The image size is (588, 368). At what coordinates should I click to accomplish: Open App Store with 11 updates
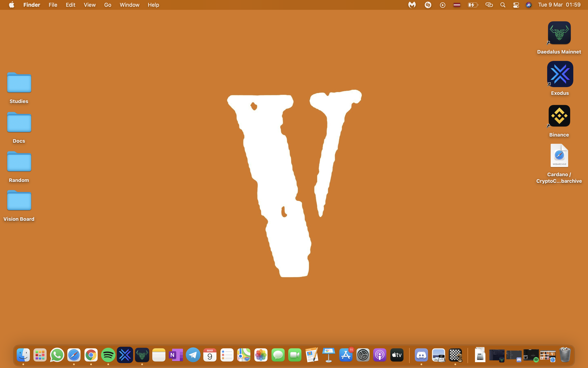pyautogui.click(x=346, y=355)
